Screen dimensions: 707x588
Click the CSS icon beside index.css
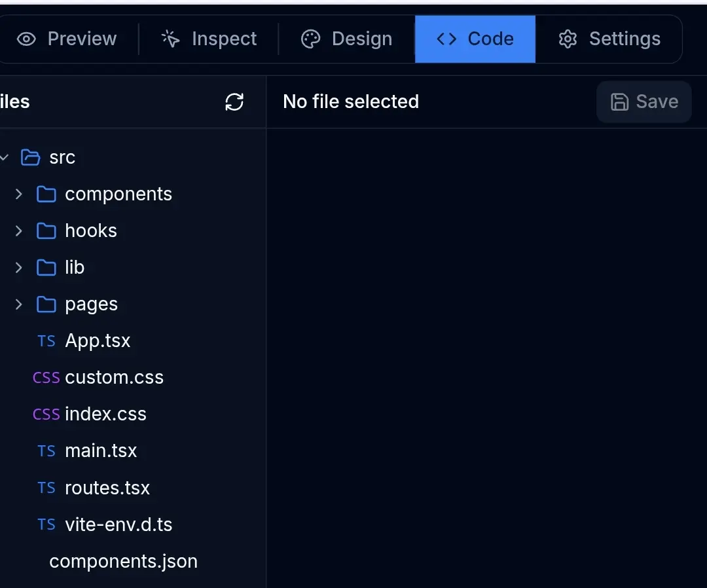(x=46, y=414)
